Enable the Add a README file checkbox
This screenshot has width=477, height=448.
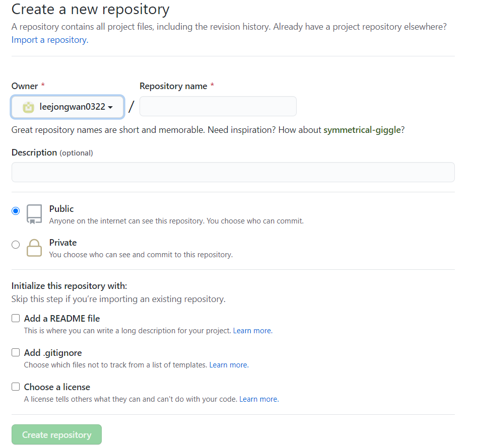pos(16,318)
